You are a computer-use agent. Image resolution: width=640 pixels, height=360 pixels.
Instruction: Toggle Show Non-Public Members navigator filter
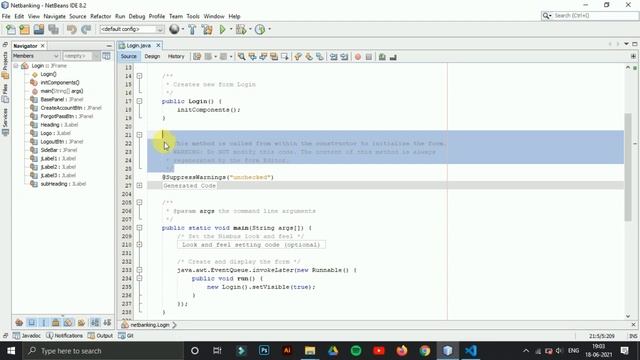(x=56, y=322)
